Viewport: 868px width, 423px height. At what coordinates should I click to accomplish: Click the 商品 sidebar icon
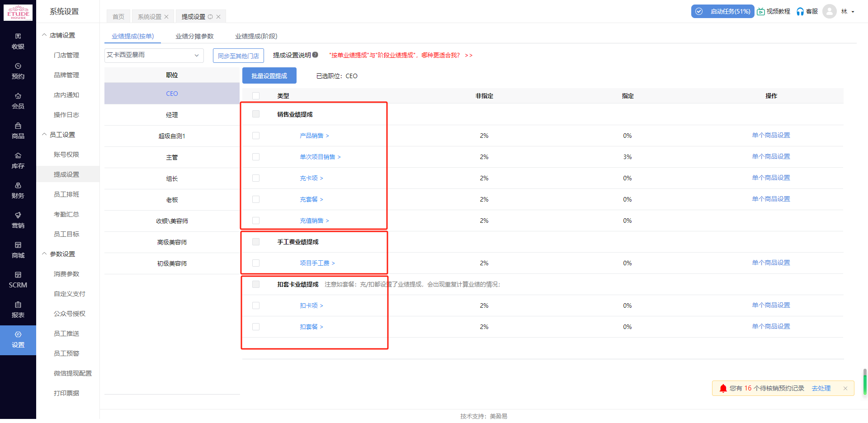point(18,131)
